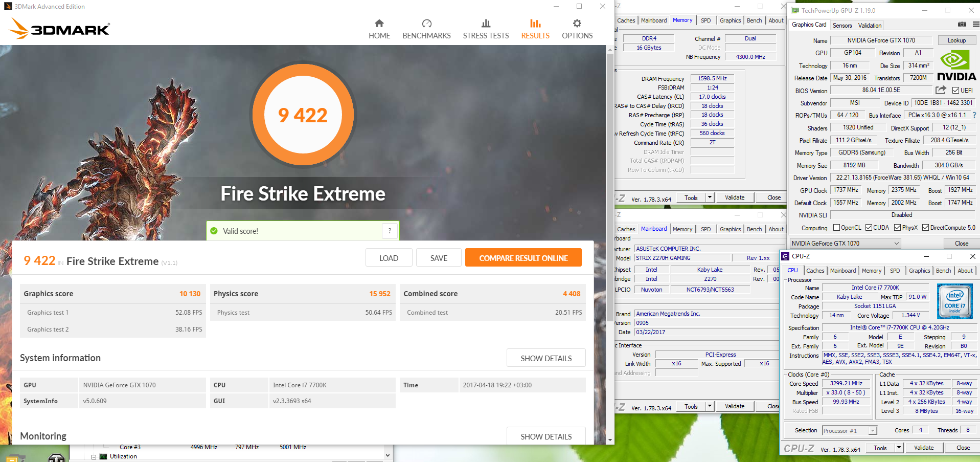Screen dimensions: 980x462
Task: Click the 3DMark scrollbar up arrow
Action: coord(610,49)
